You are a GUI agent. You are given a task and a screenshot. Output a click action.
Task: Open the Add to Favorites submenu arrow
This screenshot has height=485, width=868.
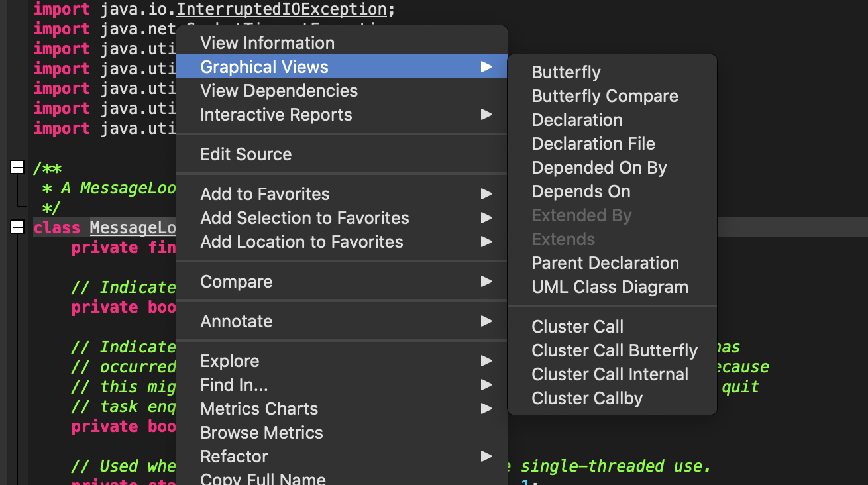(x=486, y=194)
